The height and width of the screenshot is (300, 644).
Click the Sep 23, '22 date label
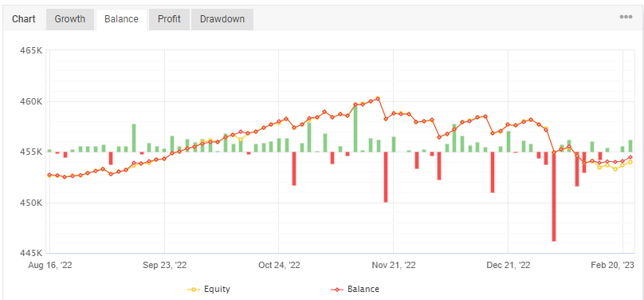pyautogui.click(x=164, y=266)
